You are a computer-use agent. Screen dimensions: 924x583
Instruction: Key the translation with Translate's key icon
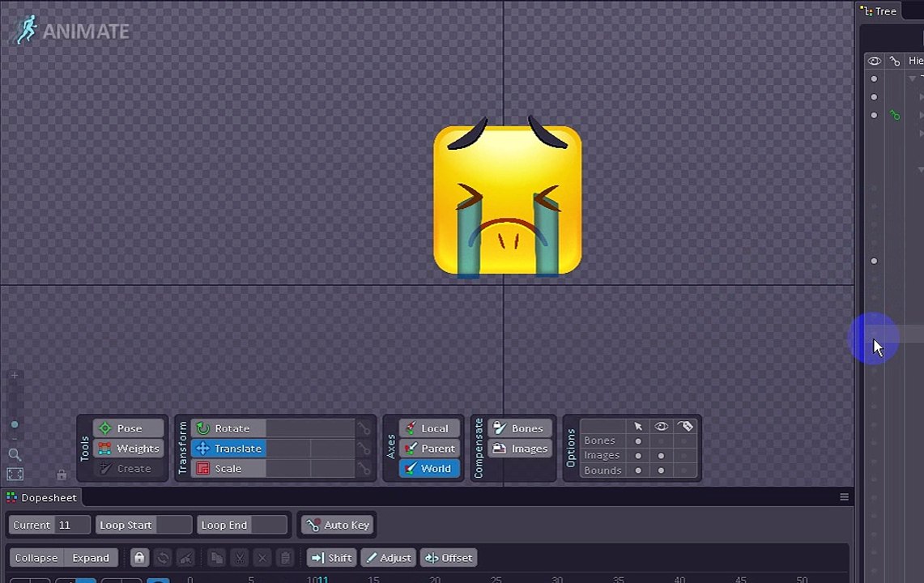[364, 449]
